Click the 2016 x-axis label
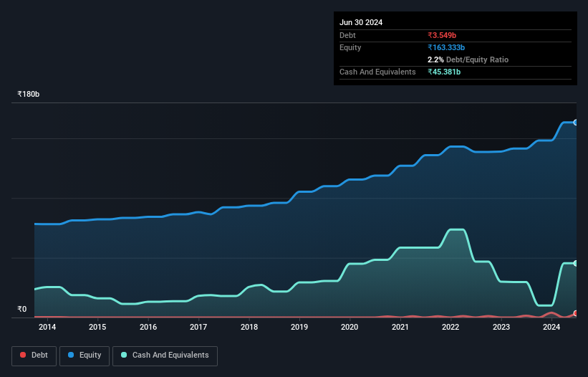Screen dimensions: 588x377 point(148,327)
